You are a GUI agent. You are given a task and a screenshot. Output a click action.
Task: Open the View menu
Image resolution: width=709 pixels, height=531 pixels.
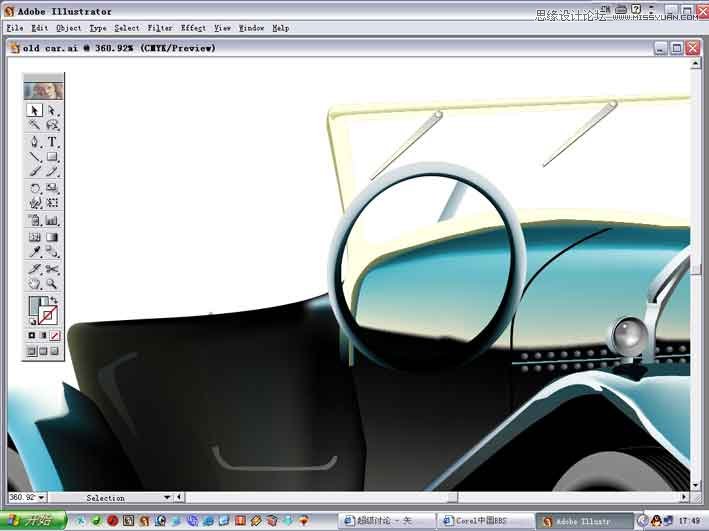pyautogui.click(x=222, y=28)
